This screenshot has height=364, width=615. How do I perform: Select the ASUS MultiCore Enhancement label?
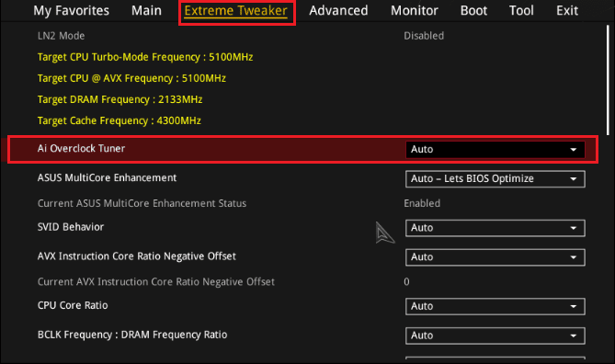click(107, 178)
